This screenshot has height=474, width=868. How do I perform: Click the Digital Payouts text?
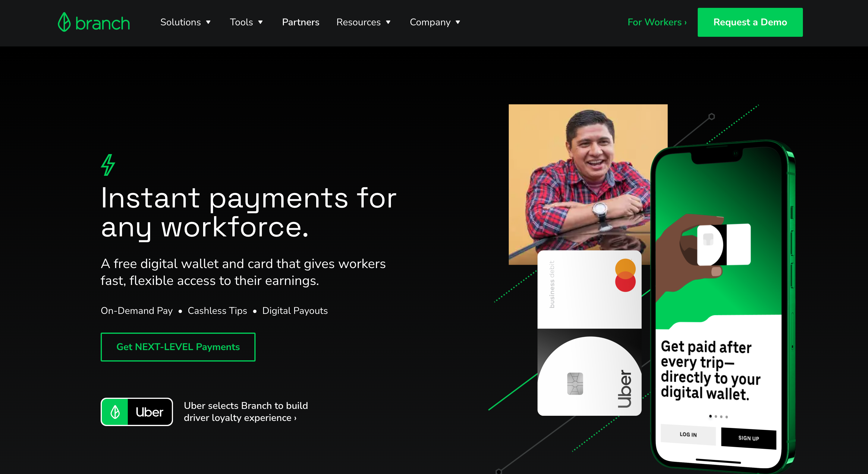coord(295,311)
